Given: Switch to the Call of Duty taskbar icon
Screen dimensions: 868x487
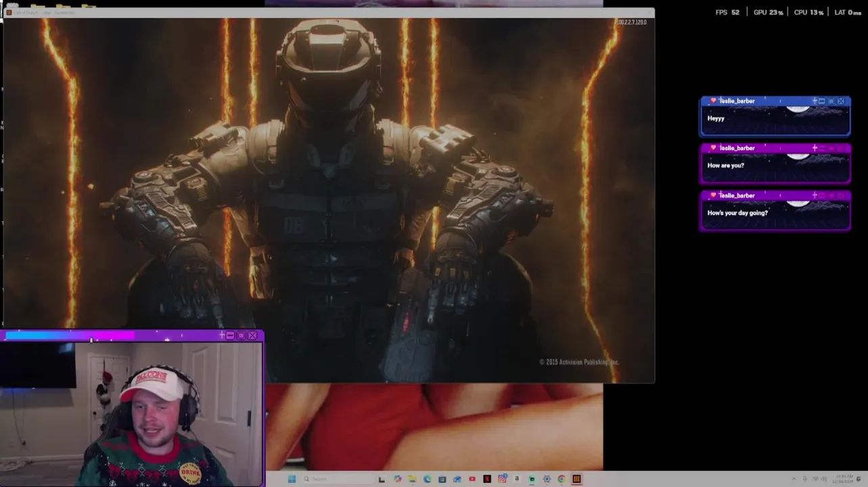Looking at the screenshot, I should pyautogui.click(x=576, y=479).
